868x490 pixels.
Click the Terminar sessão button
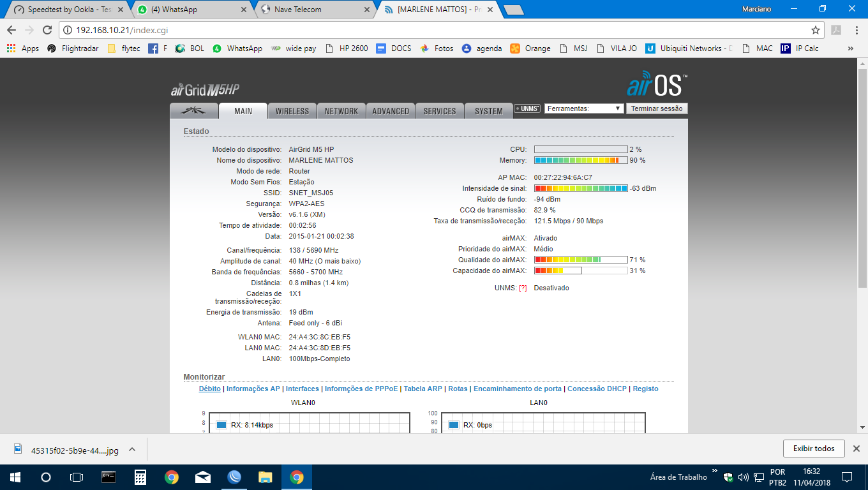click(657, 108)
